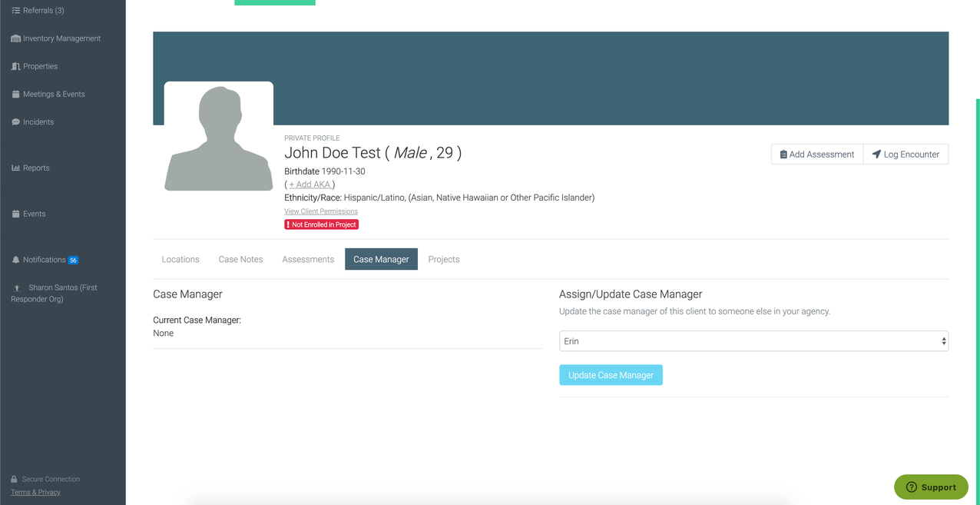Click the exclamation icon in Not Enrolled badge
Image resolution: width=980 pixels, height=505 pixels.
[288, 224]
